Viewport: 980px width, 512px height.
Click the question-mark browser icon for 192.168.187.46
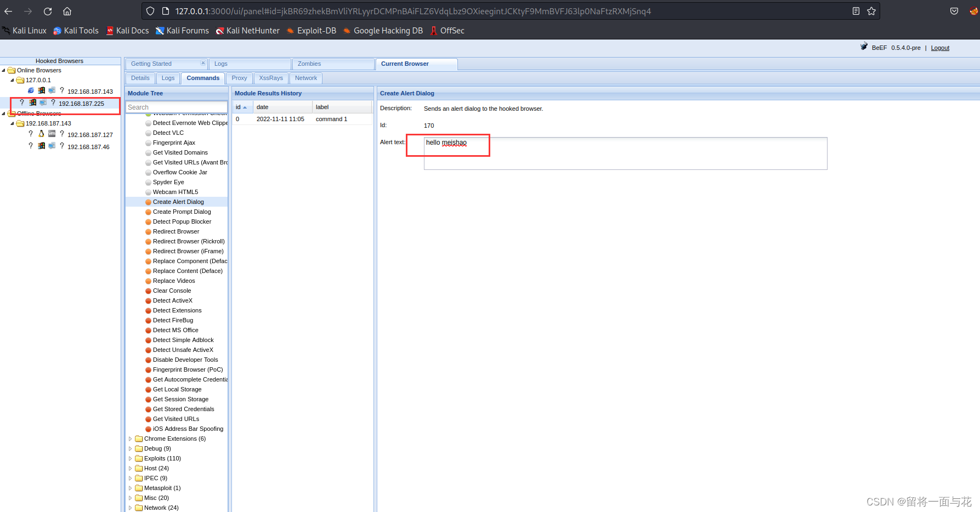point(31,146)
